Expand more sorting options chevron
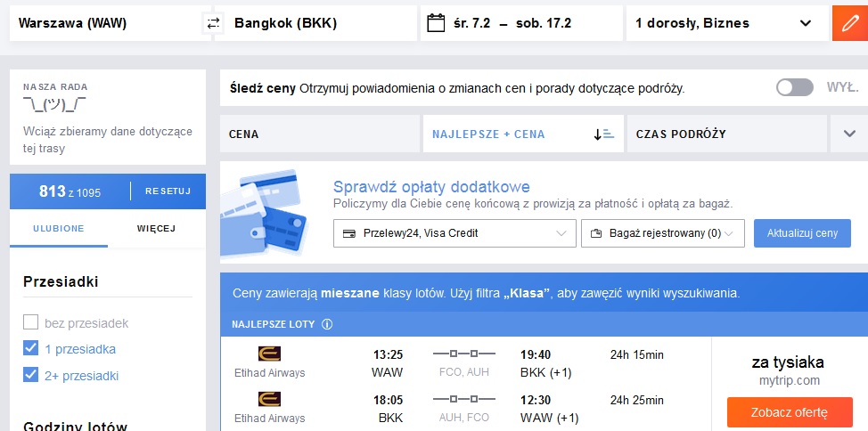Screen dimensions: 868x431 (849, 134)
